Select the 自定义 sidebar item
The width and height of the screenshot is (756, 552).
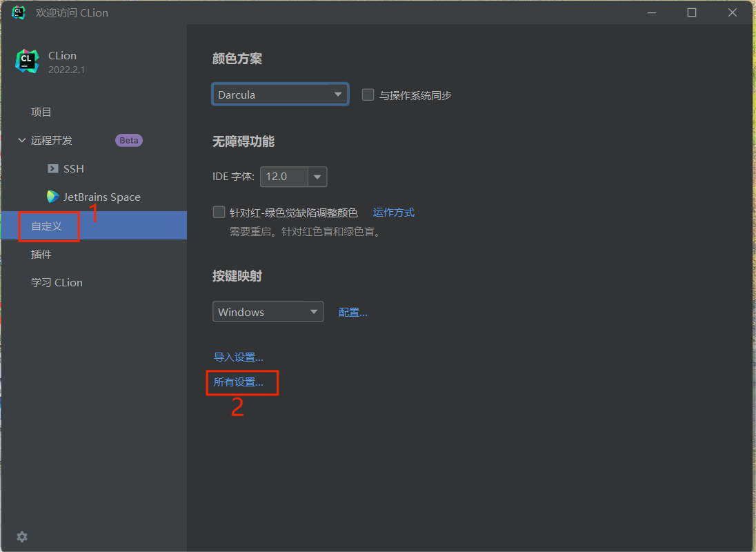(x=47, y=226)
